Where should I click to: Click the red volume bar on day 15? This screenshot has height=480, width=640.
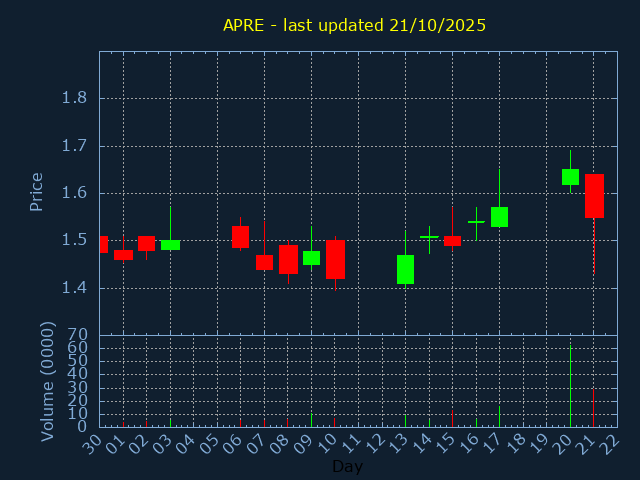pos(452,418)
